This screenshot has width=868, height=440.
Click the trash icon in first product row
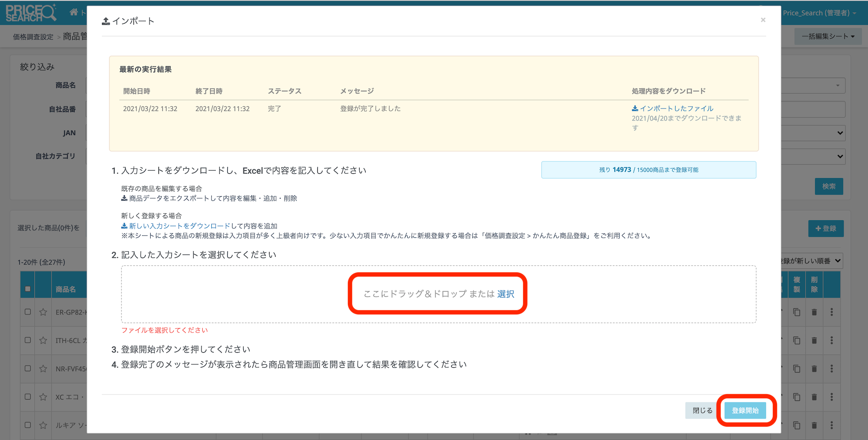pyautogui.click(x=814, y=312)
